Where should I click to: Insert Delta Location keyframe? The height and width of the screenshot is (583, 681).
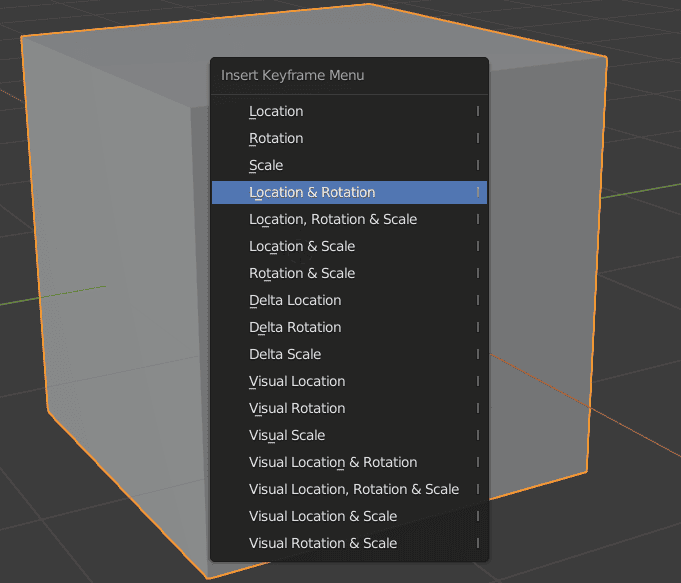point(349,300)
